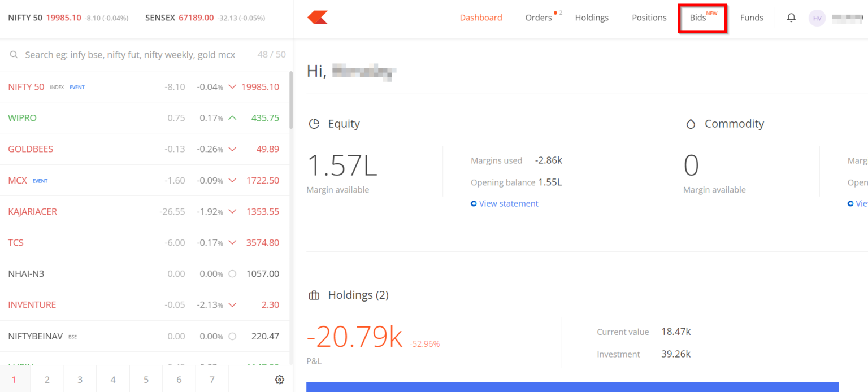The height and width of the screenshot is (392, 868).
Task: Open View statement under Equity
Action: pos(505,203)
